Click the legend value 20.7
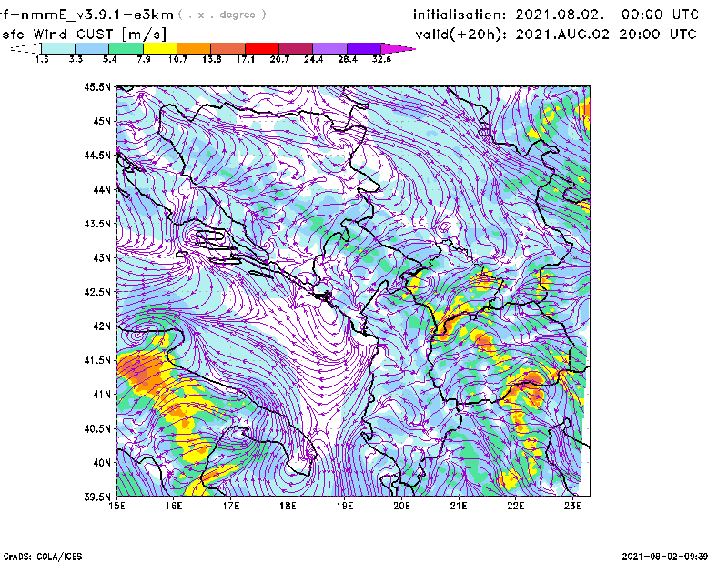This screenshot has width=728, height=562. tap(279, 59)
